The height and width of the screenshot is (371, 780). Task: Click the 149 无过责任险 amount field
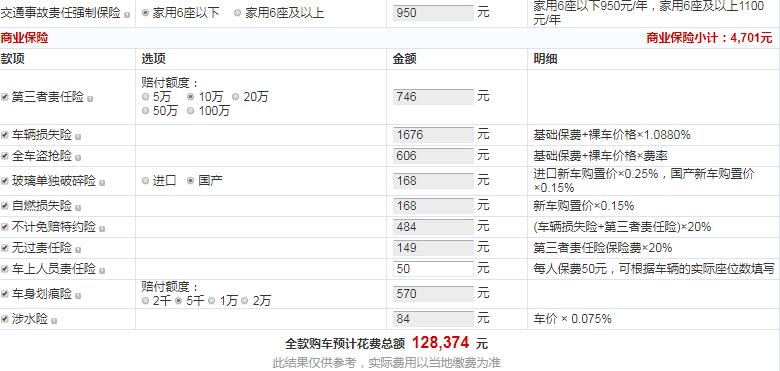point(433,248)
